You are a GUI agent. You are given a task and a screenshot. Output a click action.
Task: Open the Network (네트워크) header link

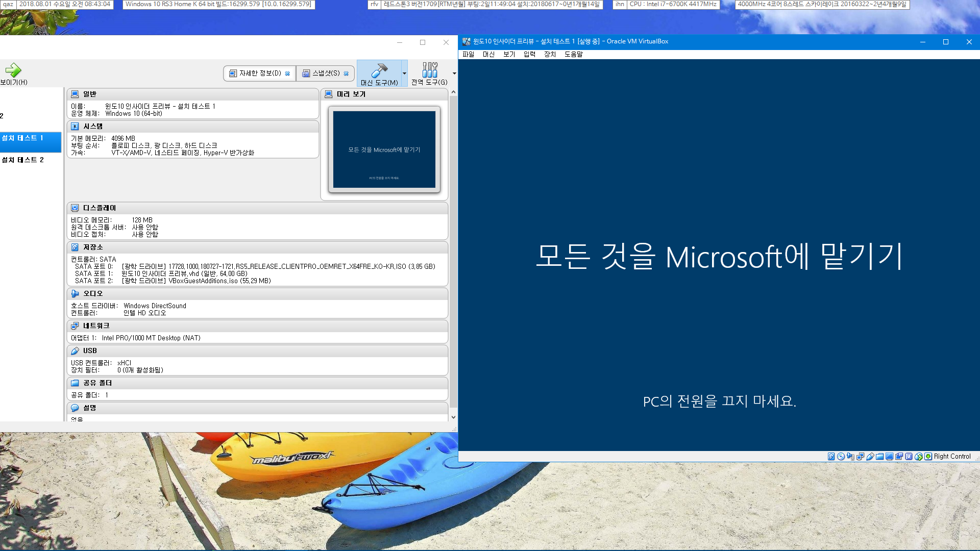pyautogui.click(x=96, y=325)
